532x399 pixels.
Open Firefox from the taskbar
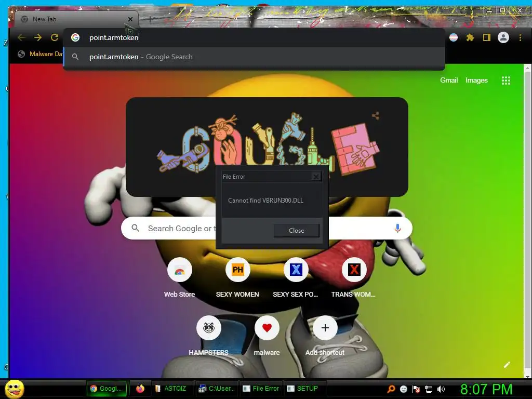click(x=140, y=389)
